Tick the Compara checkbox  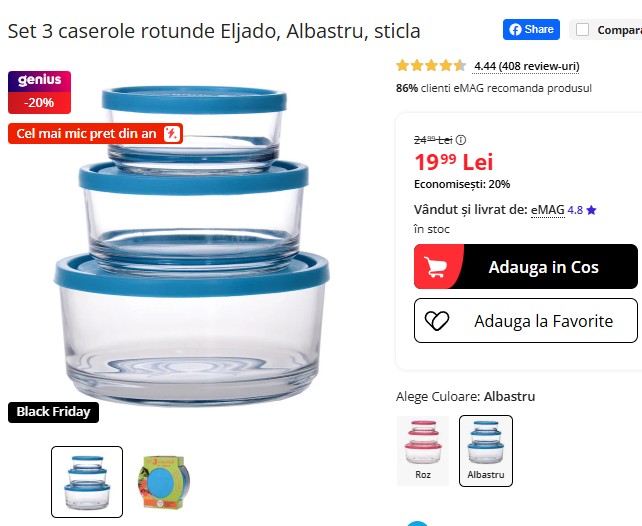point(582,29)
